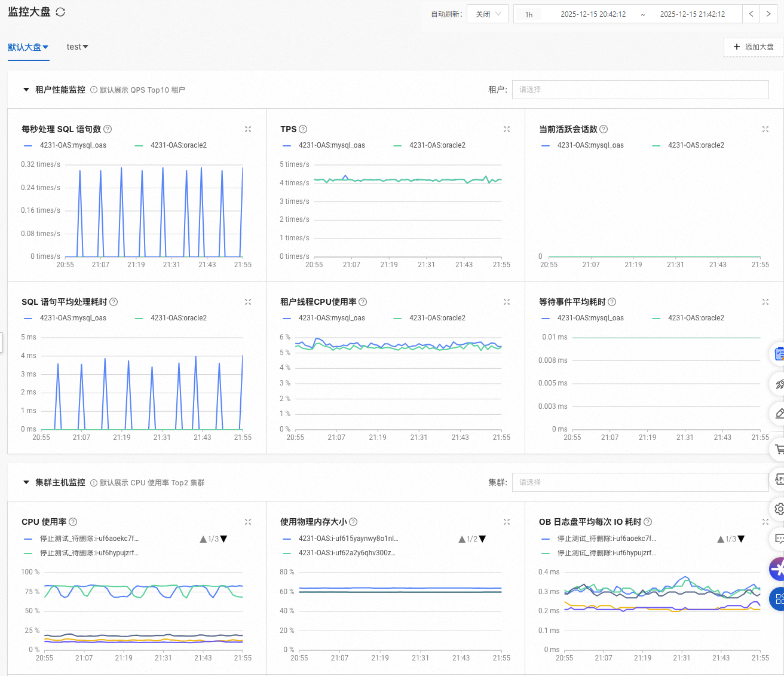The height and width of the screenshot is (676, 784).
Task: Click the refresh icon beside 监控大盘 title
Action: [x=60, y=12]
